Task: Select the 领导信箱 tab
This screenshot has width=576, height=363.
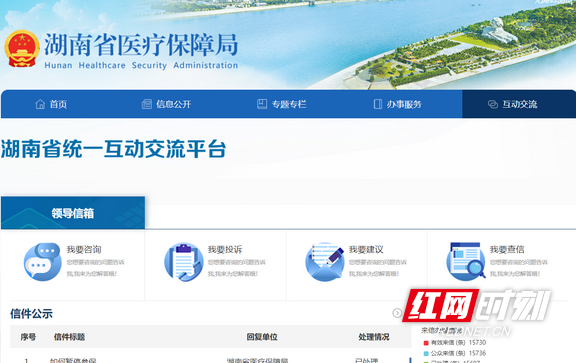Action: 73,213
